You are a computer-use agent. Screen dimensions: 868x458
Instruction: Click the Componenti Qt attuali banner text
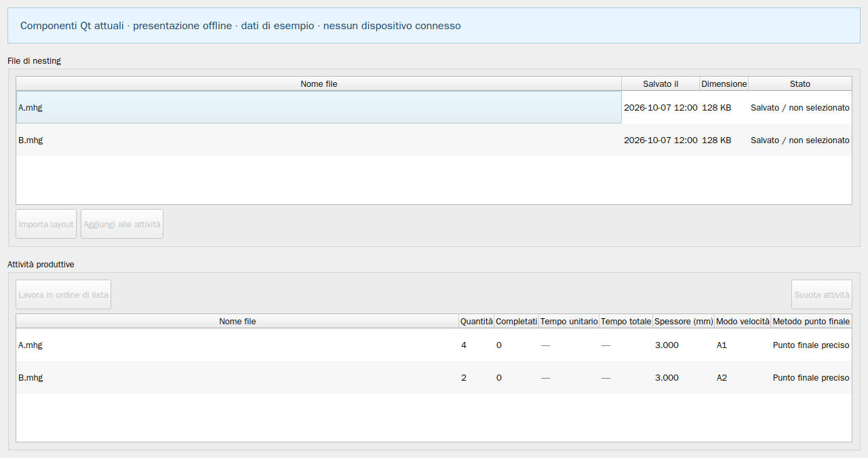[x=241, y=26]
